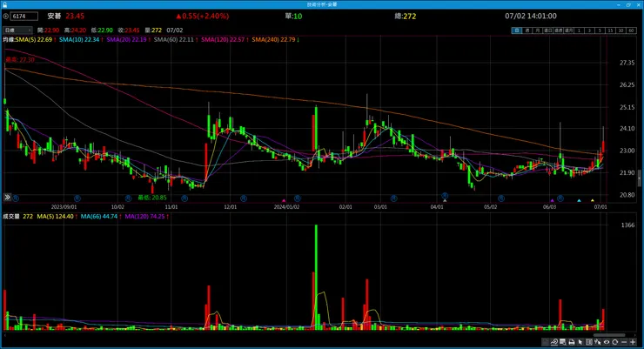The width and height of the screenshot is (644, 349).
Task: Click the printer icon in bottom toolbar
Action: 572,342
